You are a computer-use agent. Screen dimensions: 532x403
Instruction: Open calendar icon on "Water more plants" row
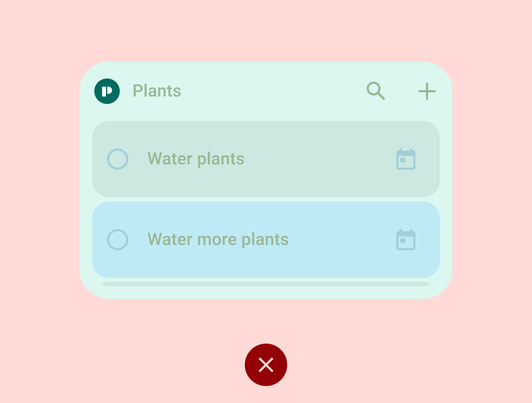[406, 240]
